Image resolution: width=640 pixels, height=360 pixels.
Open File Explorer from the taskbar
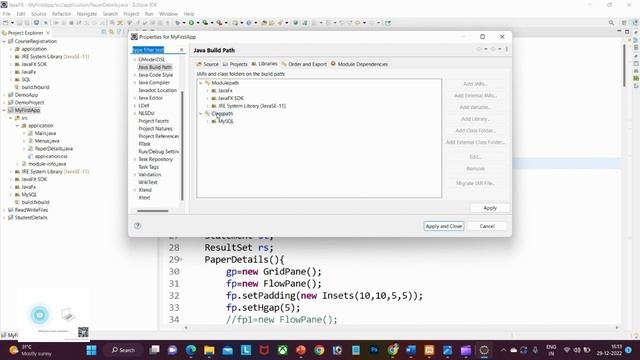(x=209, y=350)
